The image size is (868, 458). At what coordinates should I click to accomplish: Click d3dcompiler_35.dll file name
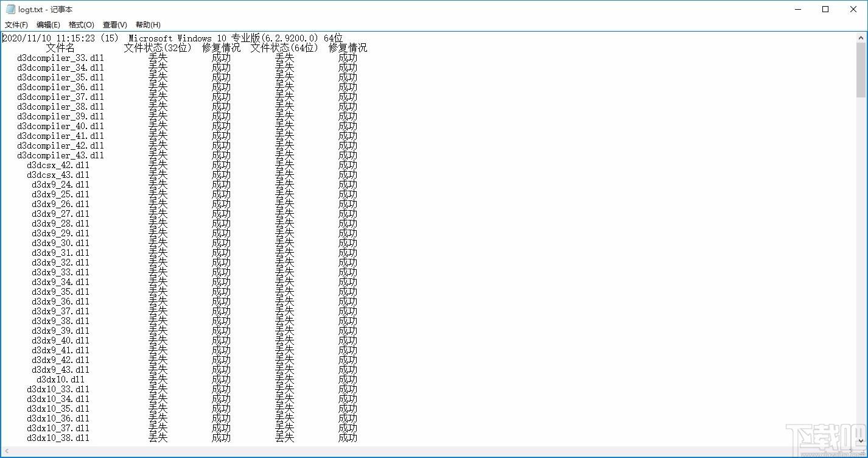coord(60,77)
